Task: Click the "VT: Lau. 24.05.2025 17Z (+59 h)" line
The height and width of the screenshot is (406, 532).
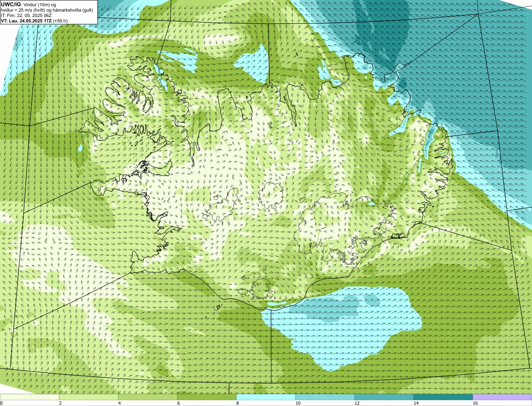Action: click(x=34, y=21)
